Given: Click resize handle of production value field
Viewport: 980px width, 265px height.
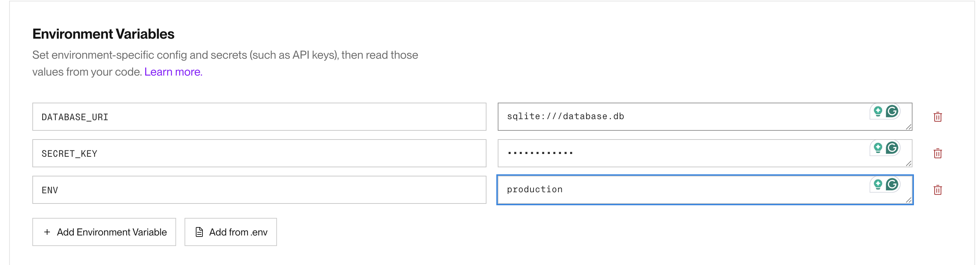Looking at the screenshot, I should tap(909, 200).
